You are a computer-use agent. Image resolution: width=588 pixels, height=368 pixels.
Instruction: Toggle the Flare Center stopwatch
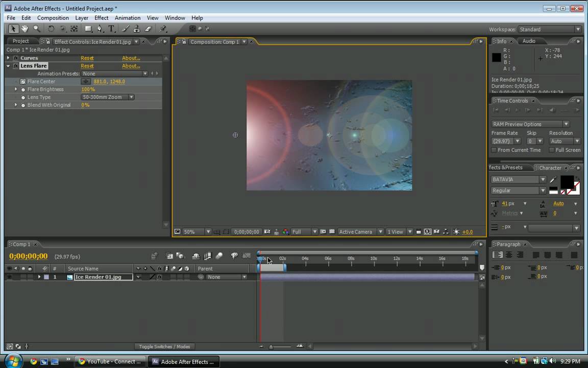pyautogui.click(x=23, y=81)
